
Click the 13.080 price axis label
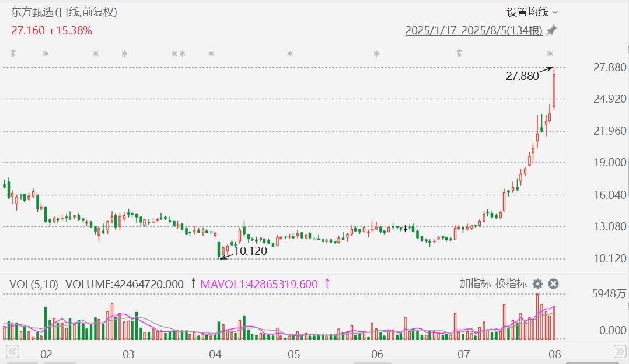610,226
